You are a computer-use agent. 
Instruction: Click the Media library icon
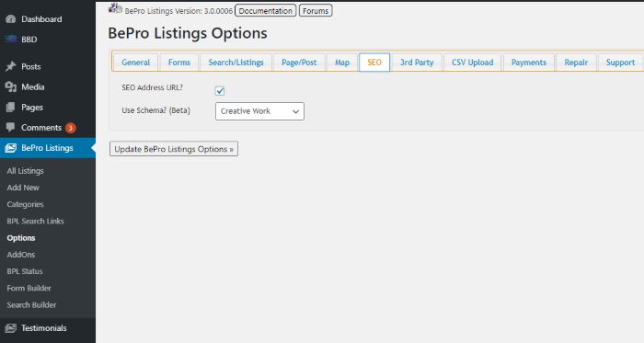pyautogui.click(x=11, y=86)
